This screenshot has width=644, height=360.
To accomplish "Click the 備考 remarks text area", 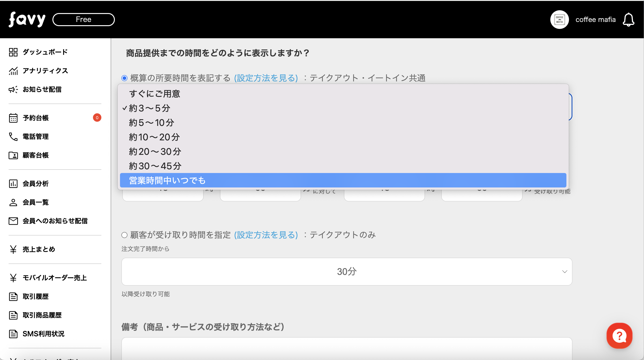I will pyautogui.click(x=347, y=349).
